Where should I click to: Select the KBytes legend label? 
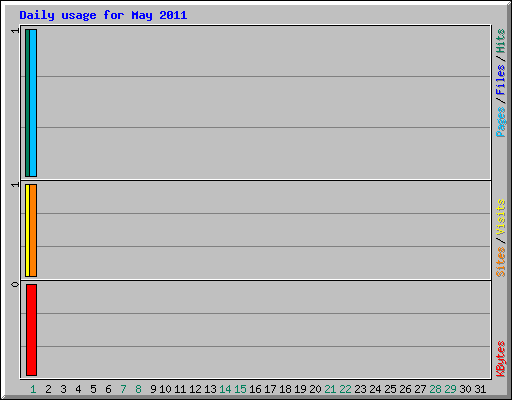click(x=500, y=359)
